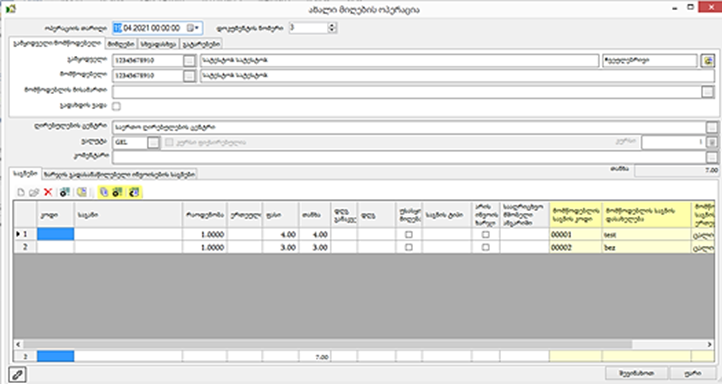The width and height of the screenshot is (722, 384).
Task: Click the comment input field
Action: (409, 157)
